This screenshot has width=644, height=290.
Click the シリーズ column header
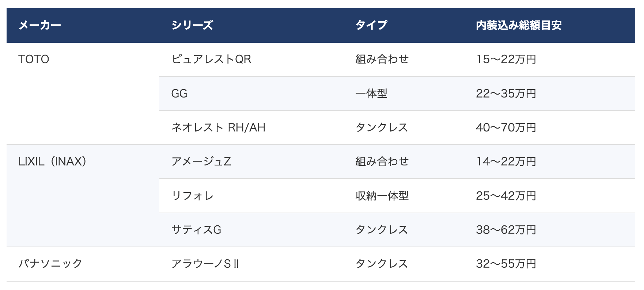[x=192, y=25]
